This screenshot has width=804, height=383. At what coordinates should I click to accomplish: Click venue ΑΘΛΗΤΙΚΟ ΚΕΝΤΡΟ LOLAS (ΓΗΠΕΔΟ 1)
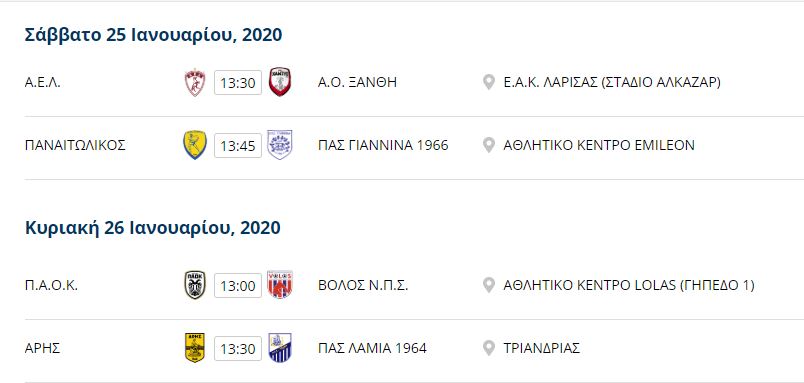[x=629, y=285]
